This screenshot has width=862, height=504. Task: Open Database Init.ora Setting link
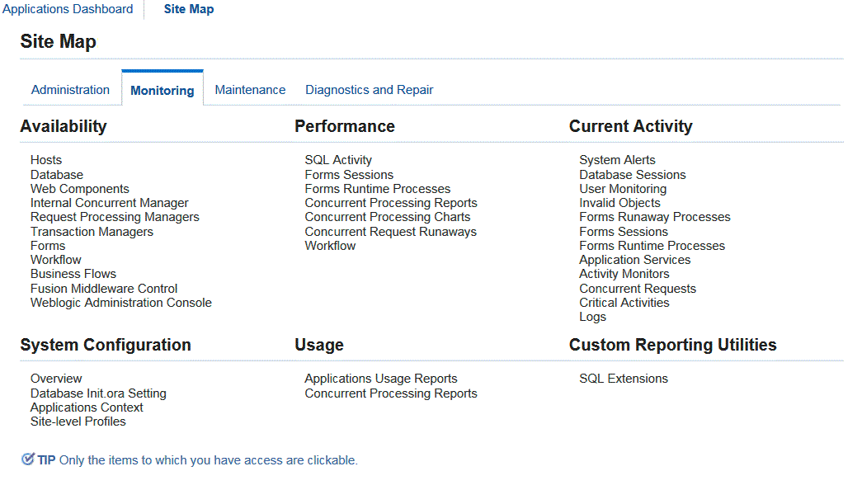(x=98, y=393)
